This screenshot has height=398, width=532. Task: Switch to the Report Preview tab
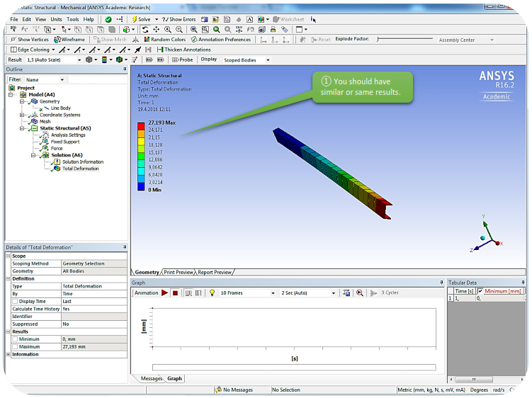tap(214, 272)
